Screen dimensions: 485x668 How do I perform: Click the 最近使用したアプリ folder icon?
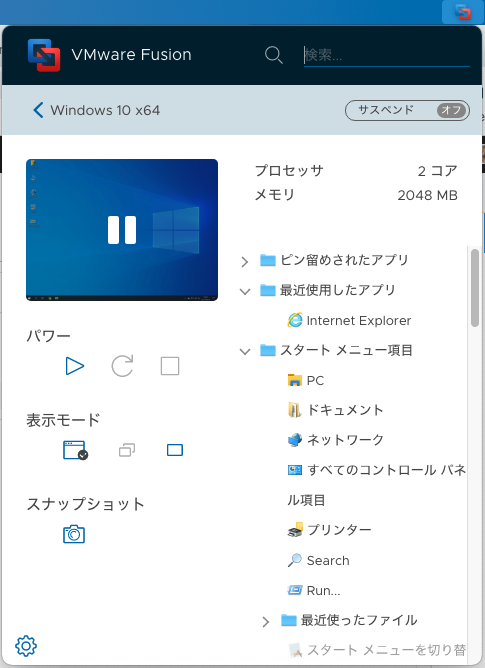(x=268, y=290)
